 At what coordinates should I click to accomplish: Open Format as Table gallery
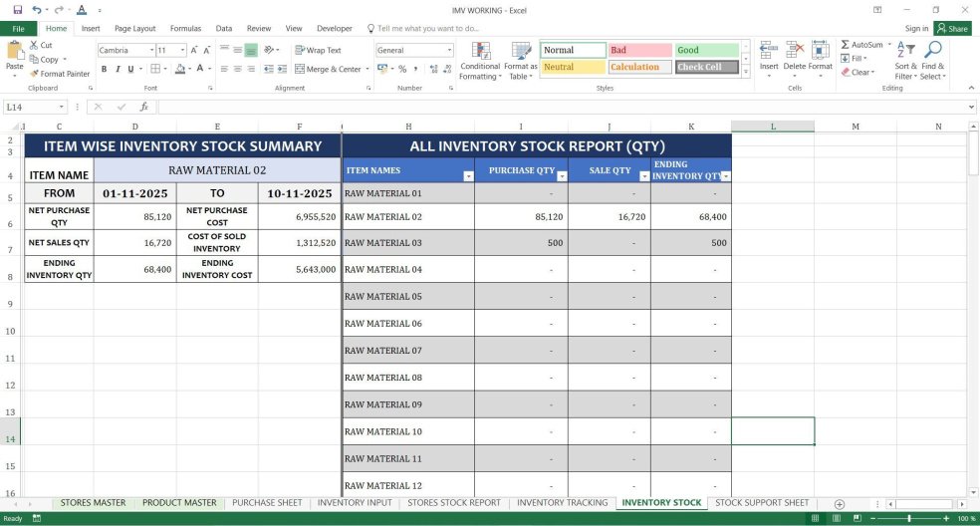(521, 61)
